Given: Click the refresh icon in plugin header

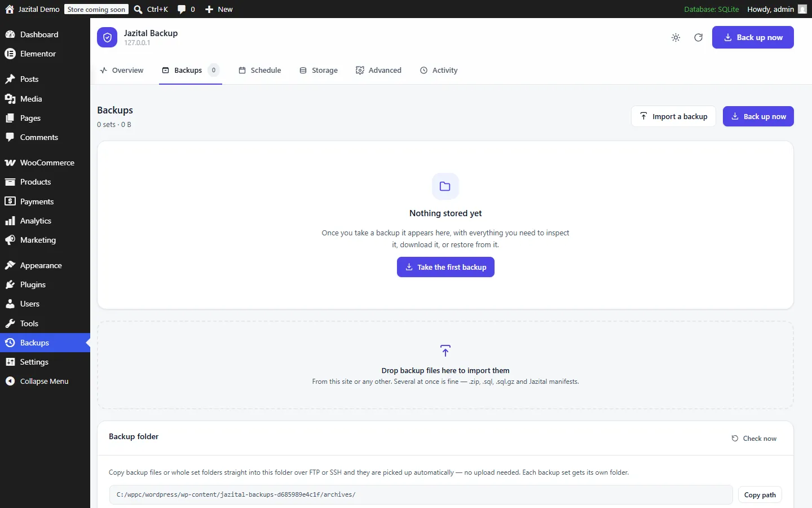Looking at the screenshot, I should point(698,38).
